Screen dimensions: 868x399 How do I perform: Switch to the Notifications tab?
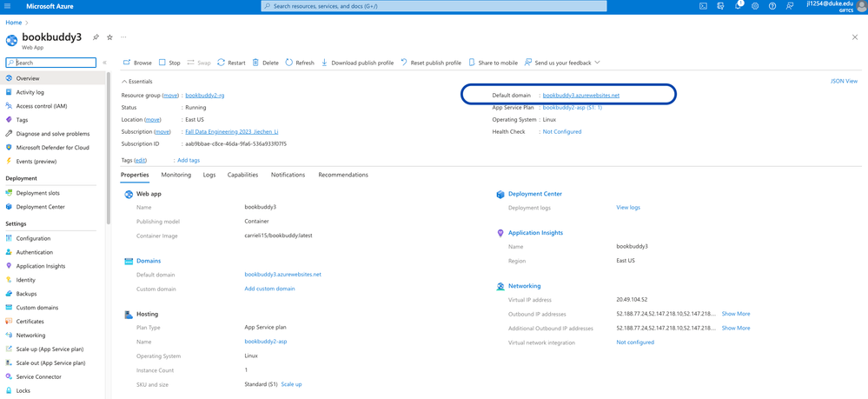pyautogui.click(x=288, y=175)
